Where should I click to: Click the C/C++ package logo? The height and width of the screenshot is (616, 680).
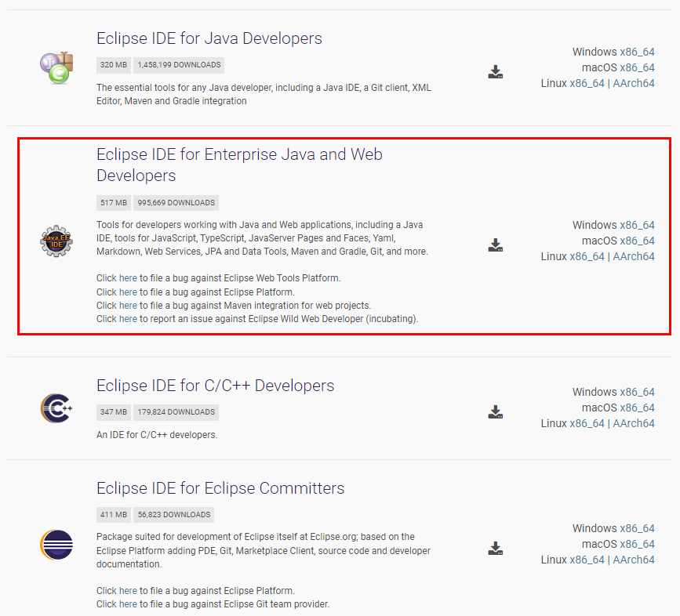pyautogui.click(x=56, y=408)
